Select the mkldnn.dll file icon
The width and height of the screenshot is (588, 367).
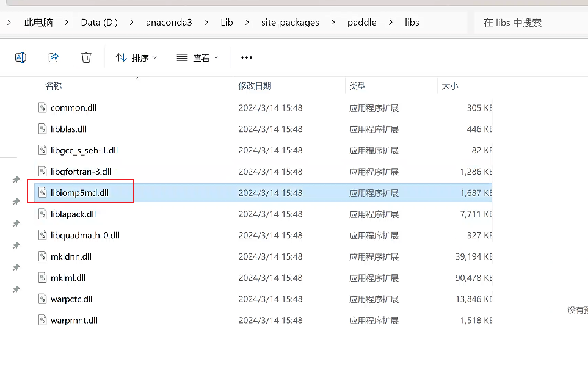(x=43, y=256)
